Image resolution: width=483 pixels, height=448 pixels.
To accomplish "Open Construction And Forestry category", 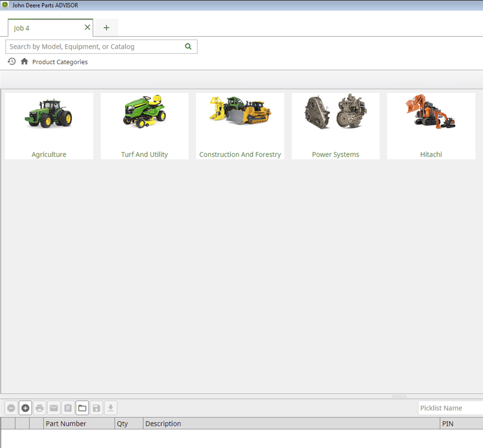I will click(240, 126).
